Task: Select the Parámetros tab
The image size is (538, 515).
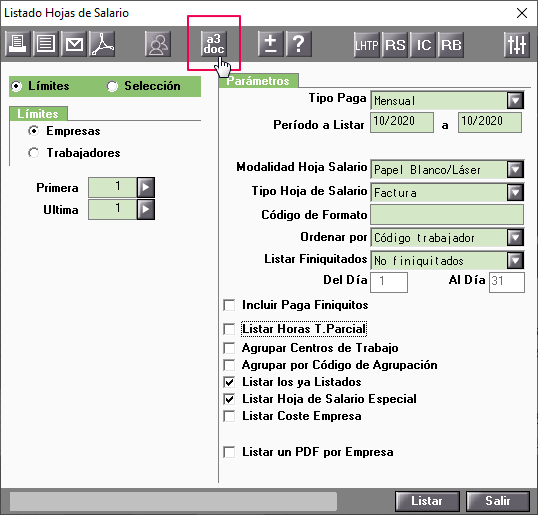Action: click(x=258, y=81)
